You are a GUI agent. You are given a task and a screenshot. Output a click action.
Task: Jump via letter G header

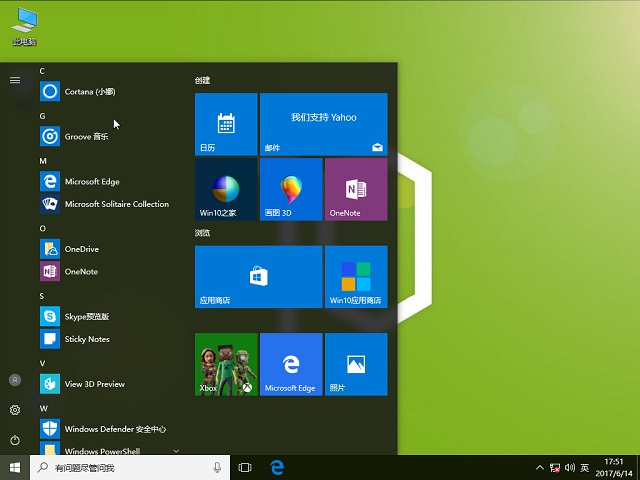(x=42, y=116)
